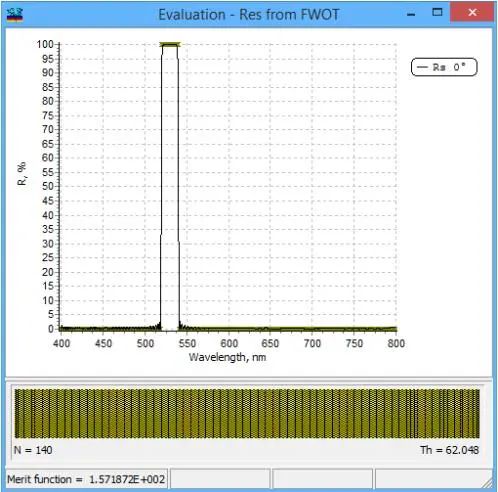This screenshot has height=492, width=498.
Task: Click the layer structure bar diagram
Action: click(247, 413)
